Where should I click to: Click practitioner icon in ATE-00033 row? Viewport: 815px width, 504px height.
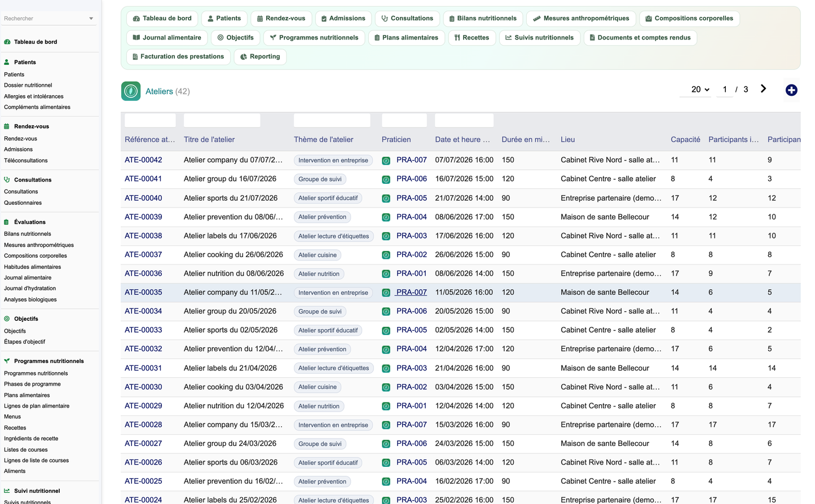click(386, 330)
